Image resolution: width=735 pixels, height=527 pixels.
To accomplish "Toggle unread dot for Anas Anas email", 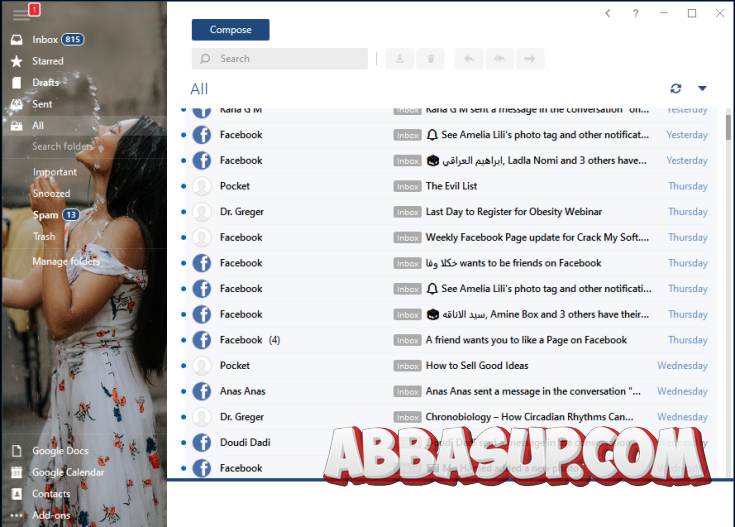I will [x=183, y=391].
